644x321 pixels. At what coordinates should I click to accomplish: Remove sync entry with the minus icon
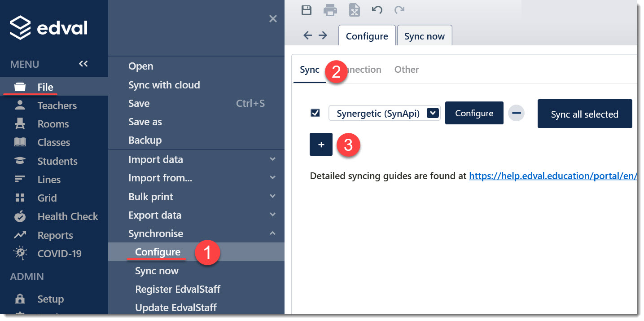516,113
